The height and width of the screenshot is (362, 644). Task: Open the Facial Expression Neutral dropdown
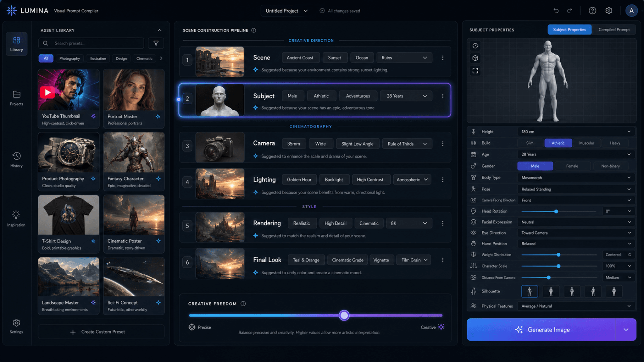(576, 222)
